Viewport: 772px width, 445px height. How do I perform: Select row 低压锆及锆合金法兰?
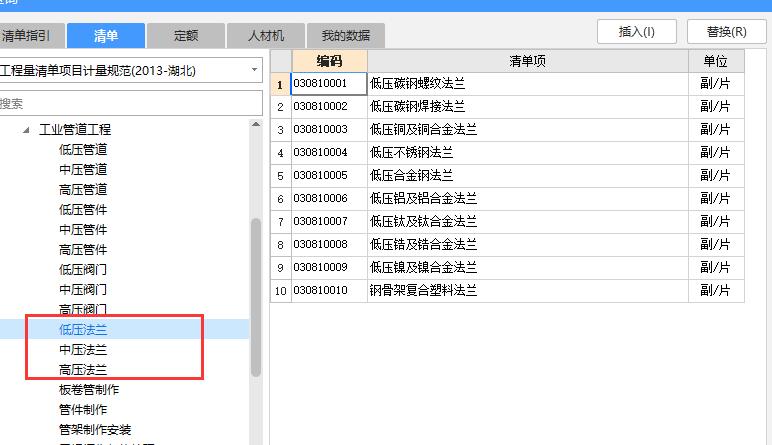pos(528,245)
